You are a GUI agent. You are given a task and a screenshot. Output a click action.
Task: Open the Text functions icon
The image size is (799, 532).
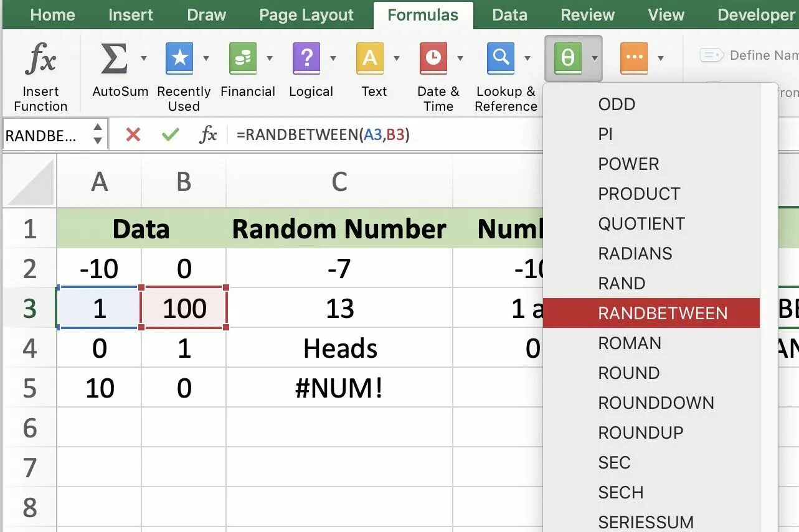pos(370,59)
